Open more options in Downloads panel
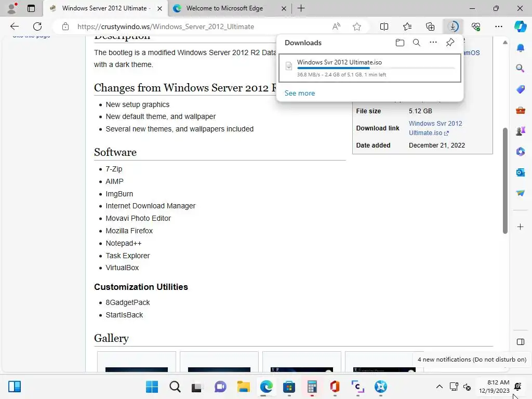This screenshot has width=532, height=399. (x=433, y=43)
